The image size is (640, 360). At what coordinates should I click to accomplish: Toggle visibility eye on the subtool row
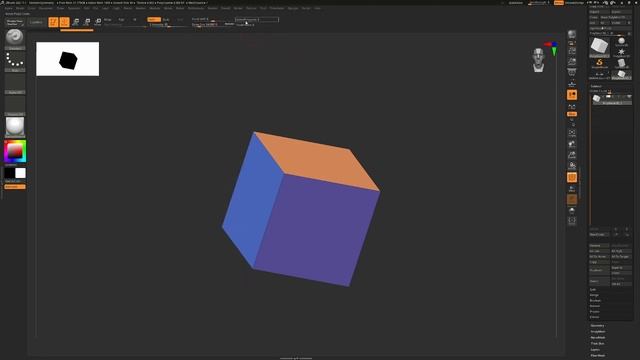629,97
